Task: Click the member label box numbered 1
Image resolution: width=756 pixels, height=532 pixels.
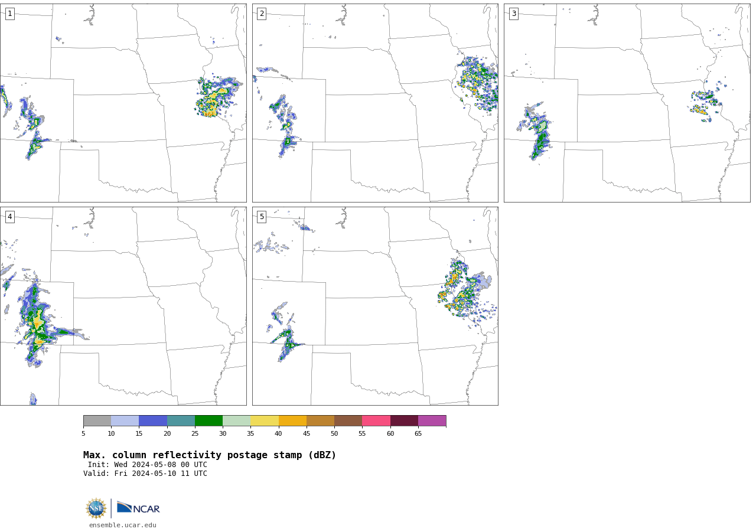Action: tap(9, 14)
